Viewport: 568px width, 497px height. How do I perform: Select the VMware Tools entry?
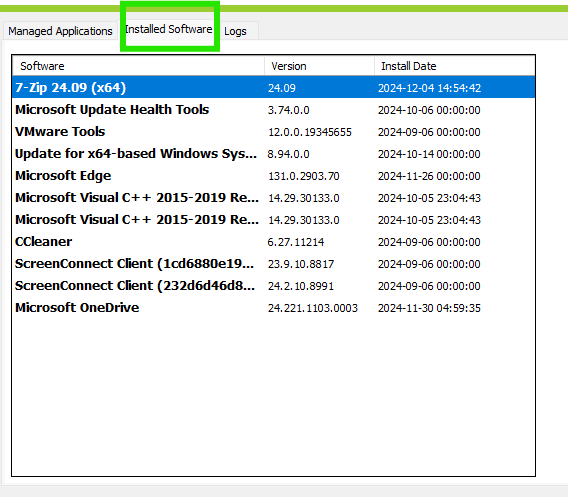pyautogui.click(x=273, y=132)
